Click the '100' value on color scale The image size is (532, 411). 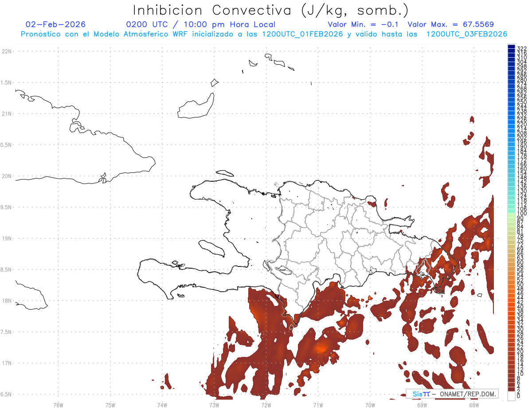click(522, 214)
